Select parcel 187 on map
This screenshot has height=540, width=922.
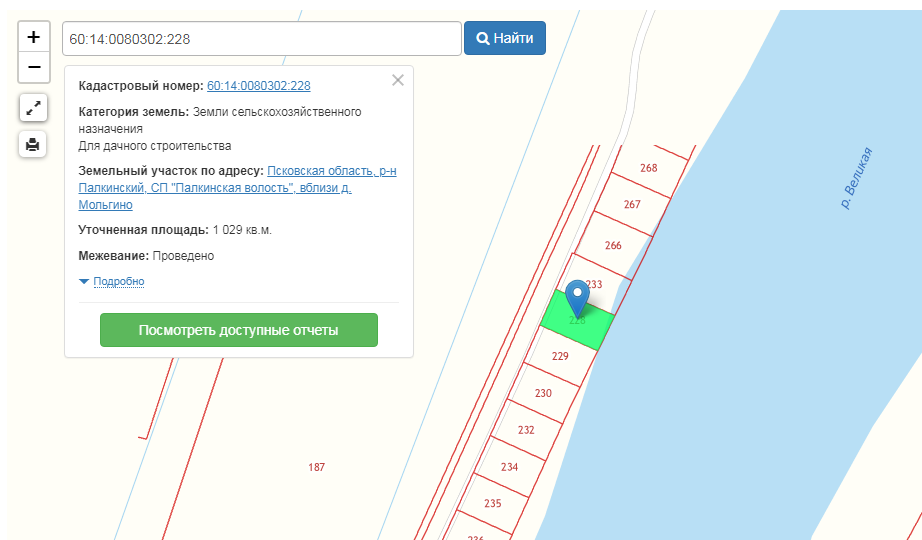[316, 467]
